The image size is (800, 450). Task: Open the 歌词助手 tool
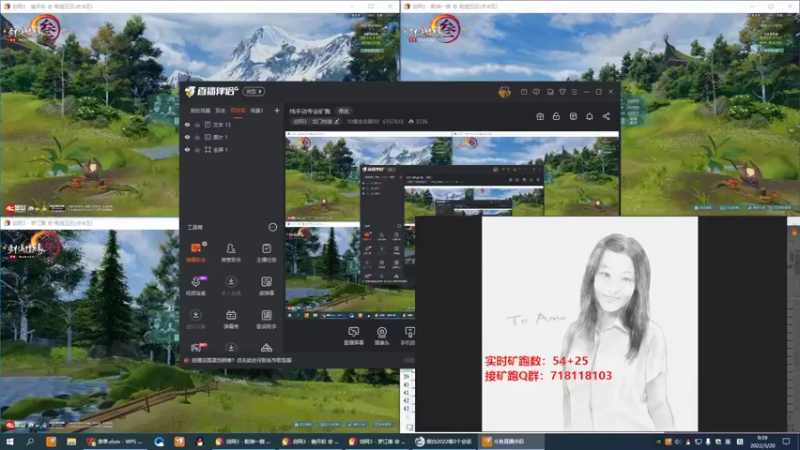(x=266, y=319)
